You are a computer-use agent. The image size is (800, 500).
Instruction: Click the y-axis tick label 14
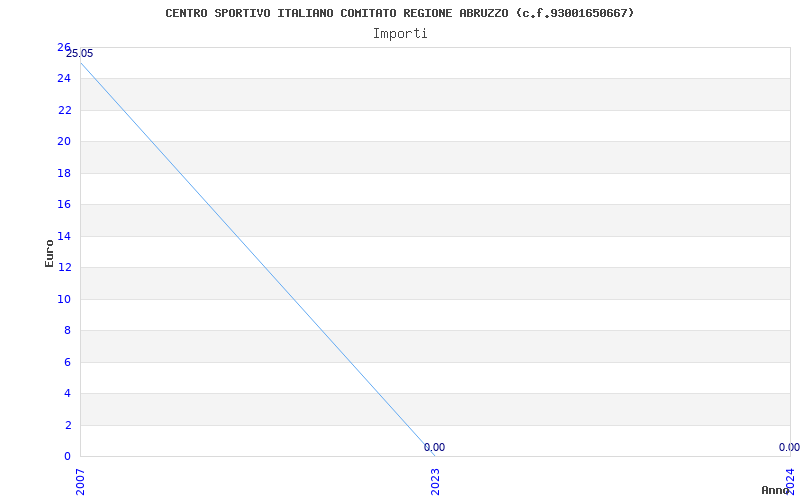64,236
